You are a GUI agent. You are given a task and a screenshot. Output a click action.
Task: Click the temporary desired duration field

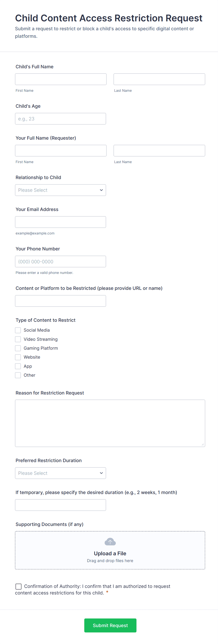[x=60, y=505]
